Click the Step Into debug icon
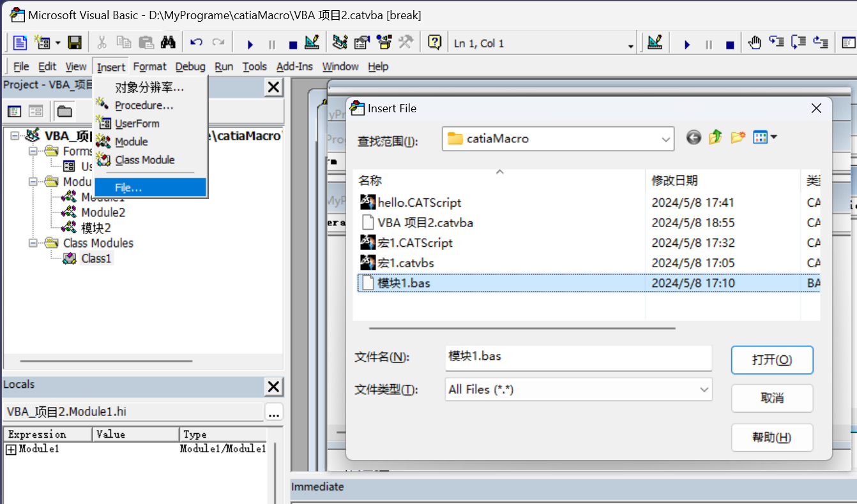This screenshot has width=857, height=504. (777, 43)
